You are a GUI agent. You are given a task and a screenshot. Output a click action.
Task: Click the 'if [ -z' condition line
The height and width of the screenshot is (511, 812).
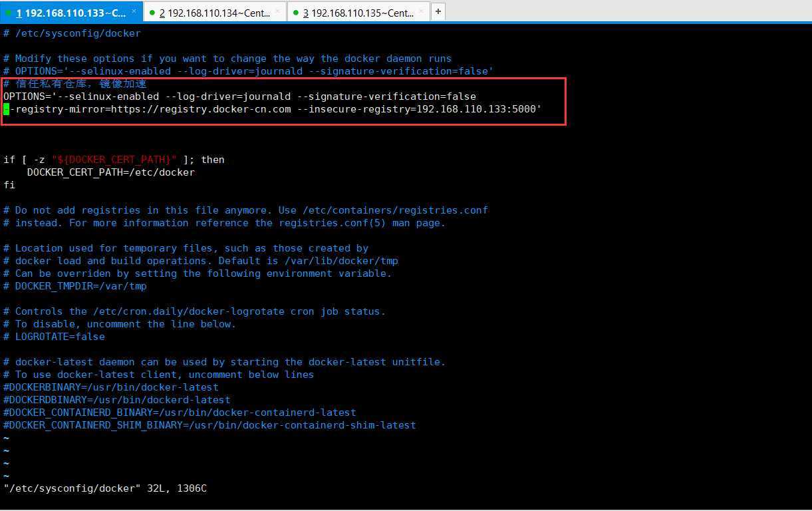coord(114,160)
